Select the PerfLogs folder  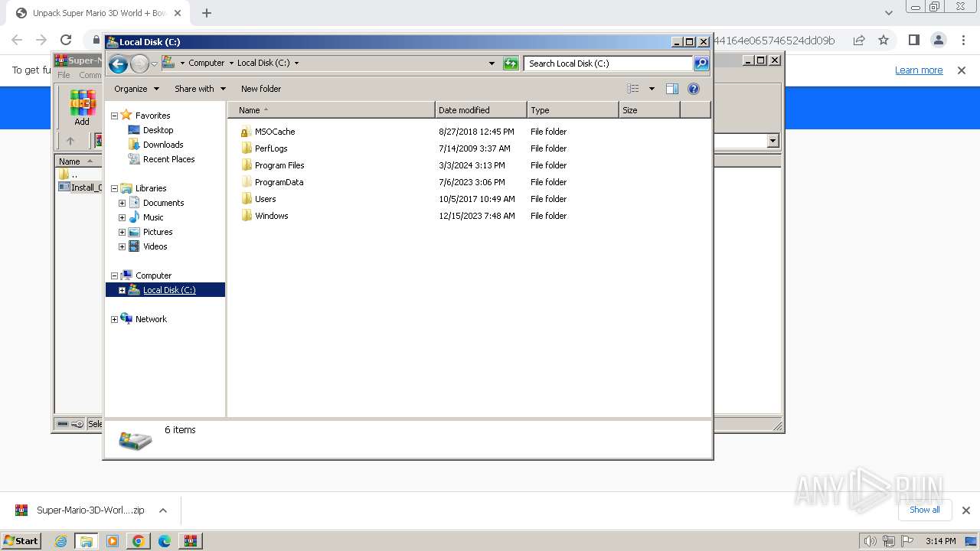tap(271, 148)
